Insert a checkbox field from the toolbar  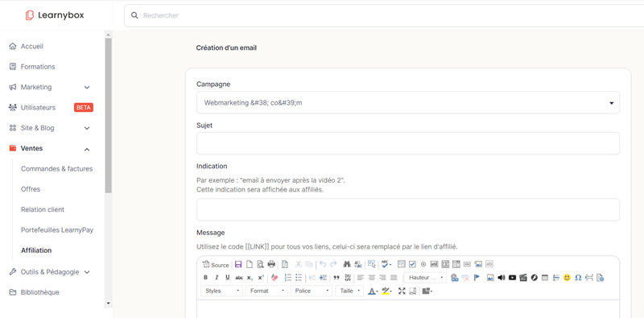(x=412, y=264)
